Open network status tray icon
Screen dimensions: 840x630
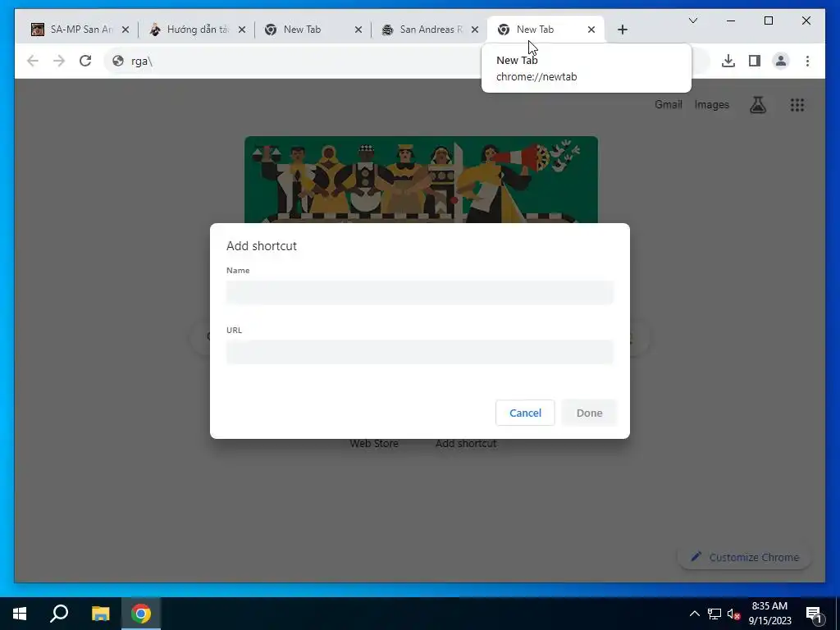[714, 614]
